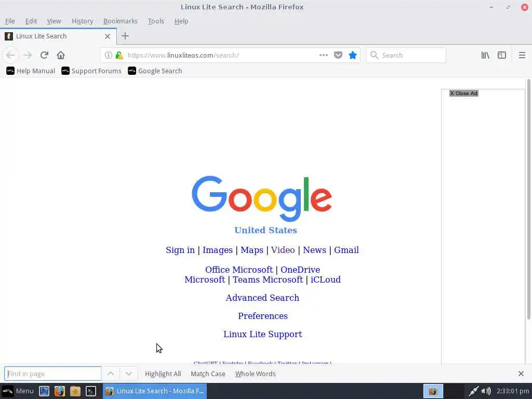Image resolution: width=532 pixels, height=399 pixels.
Task: Toggle Highlight All in find bar
Action: tap(163, 374)
